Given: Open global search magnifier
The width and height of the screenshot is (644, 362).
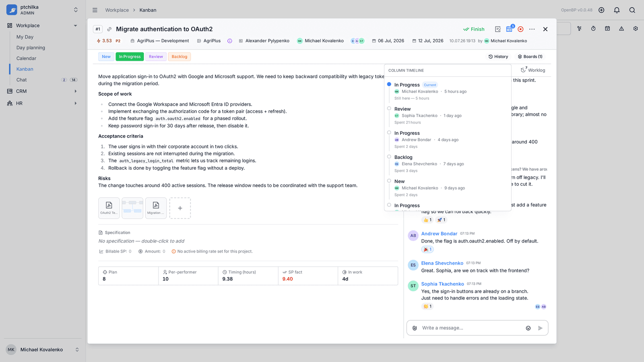Looking at the screenshot, I should coord(632,10).
